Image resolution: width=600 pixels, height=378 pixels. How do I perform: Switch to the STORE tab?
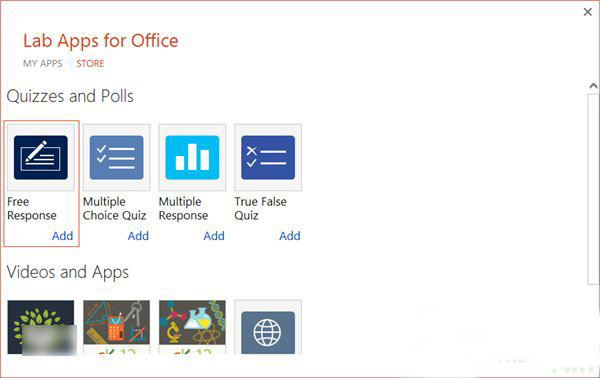point(90,64)
